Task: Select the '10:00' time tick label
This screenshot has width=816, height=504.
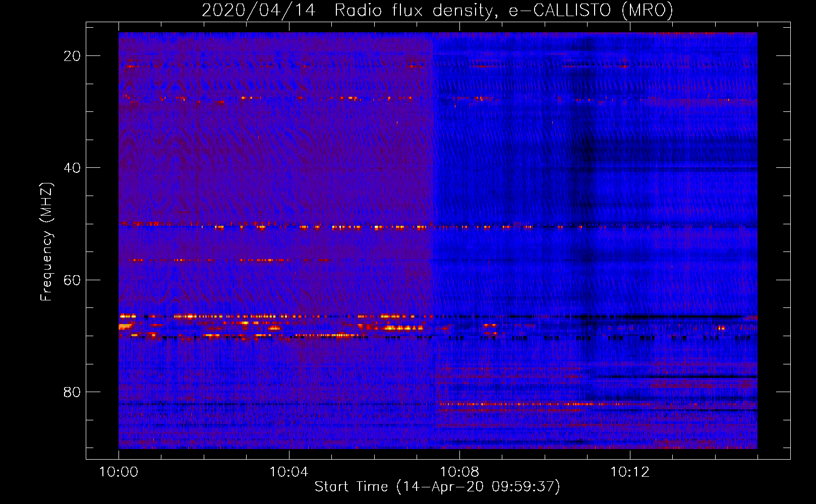Action: 119,472
